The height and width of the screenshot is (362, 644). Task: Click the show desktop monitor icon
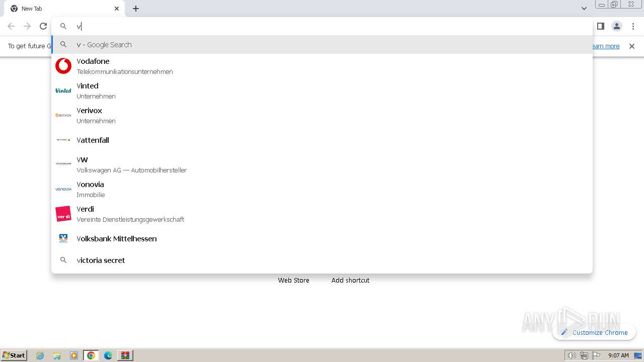click(638, 355)
